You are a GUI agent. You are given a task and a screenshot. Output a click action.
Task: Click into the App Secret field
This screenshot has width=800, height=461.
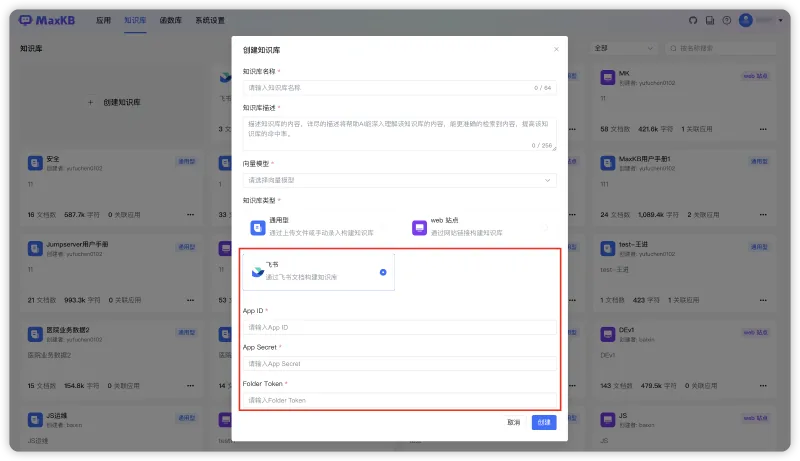pyautogui.click(x=399, y=364)
